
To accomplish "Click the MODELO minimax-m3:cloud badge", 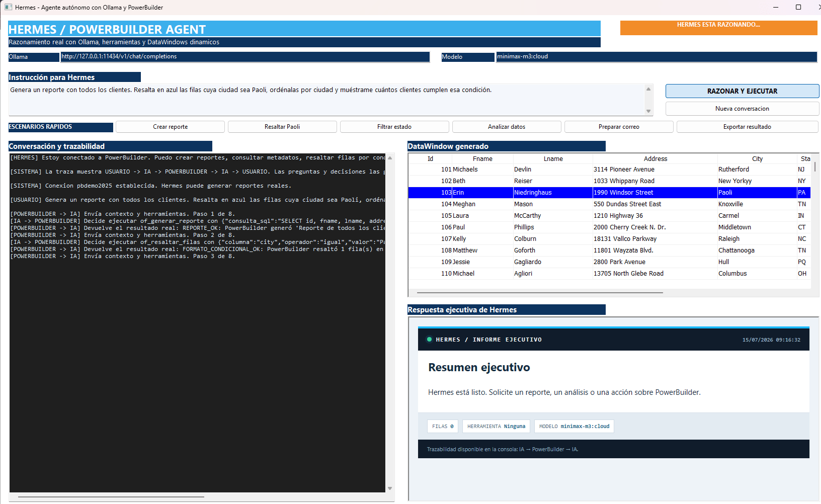I will coord(574,427).
